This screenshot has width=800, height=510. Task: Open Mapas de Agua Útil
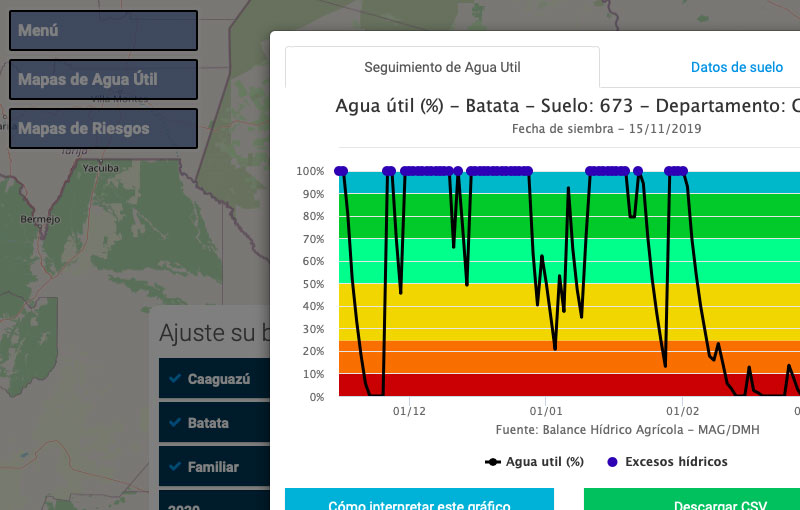(x=103, y=79)
